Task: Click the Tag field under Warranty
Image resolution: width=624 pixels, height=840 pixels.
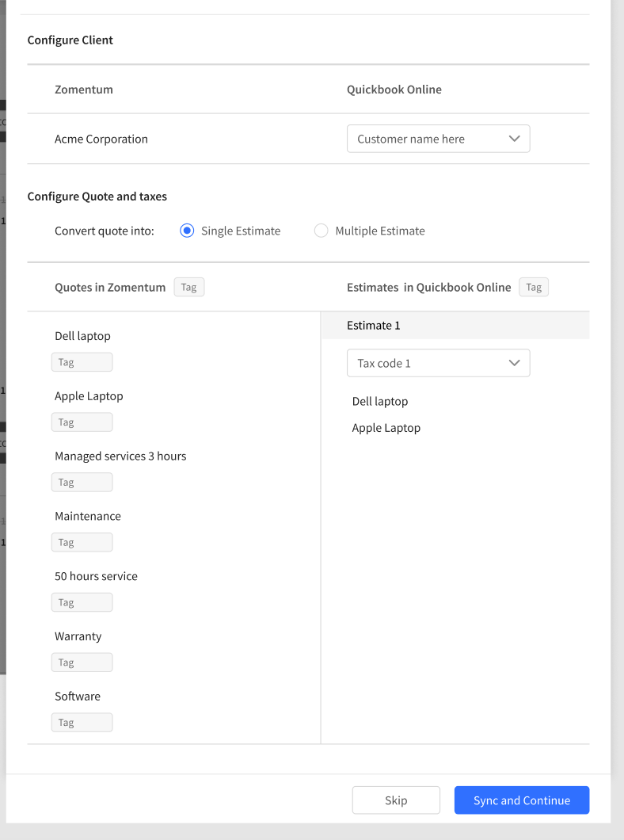Action: pos(82,662)
